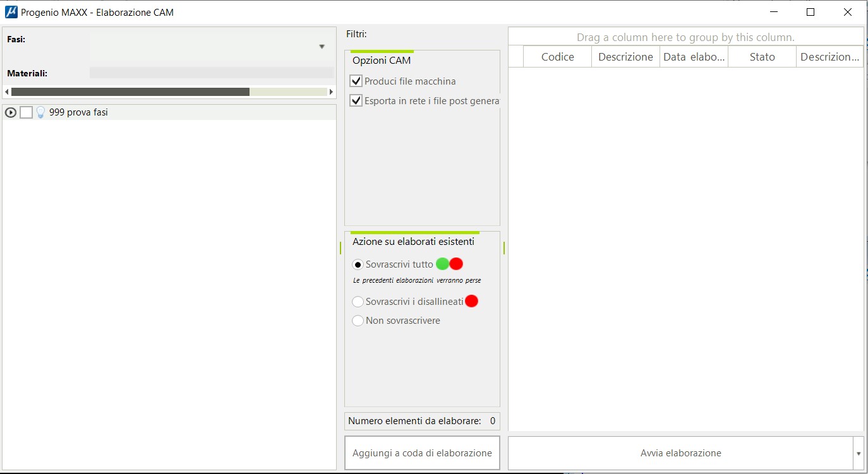
Task: Click the group-by-column drop area
Action: point(685,37)
